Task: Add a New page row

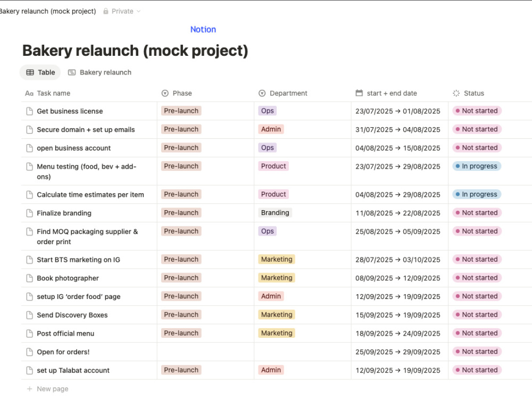Action: point(47,389)
